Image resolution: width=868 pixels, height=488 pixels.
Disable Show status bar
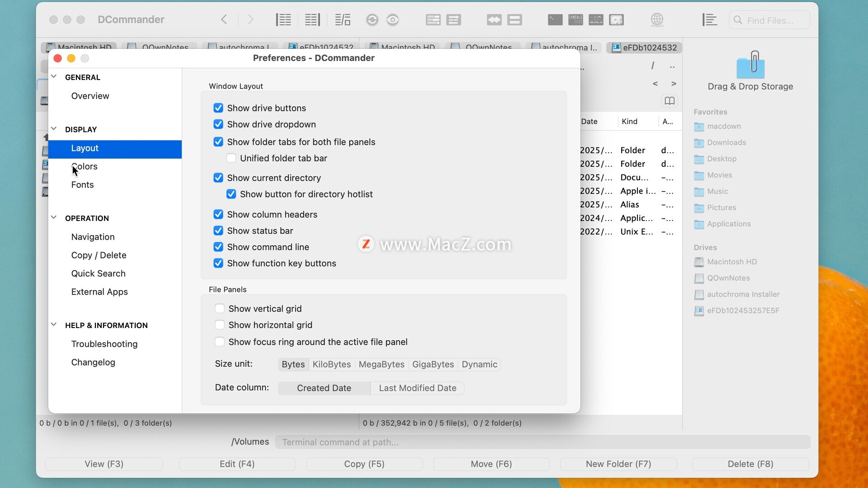pos(218,230)
